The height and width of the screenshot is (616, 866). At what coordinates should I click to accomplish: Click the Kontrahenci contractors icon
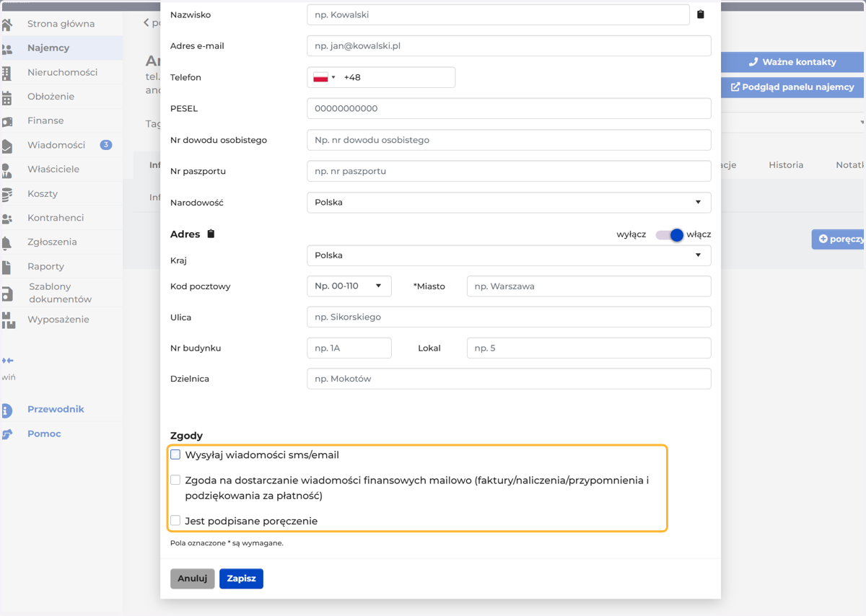[x=6, y=219]
